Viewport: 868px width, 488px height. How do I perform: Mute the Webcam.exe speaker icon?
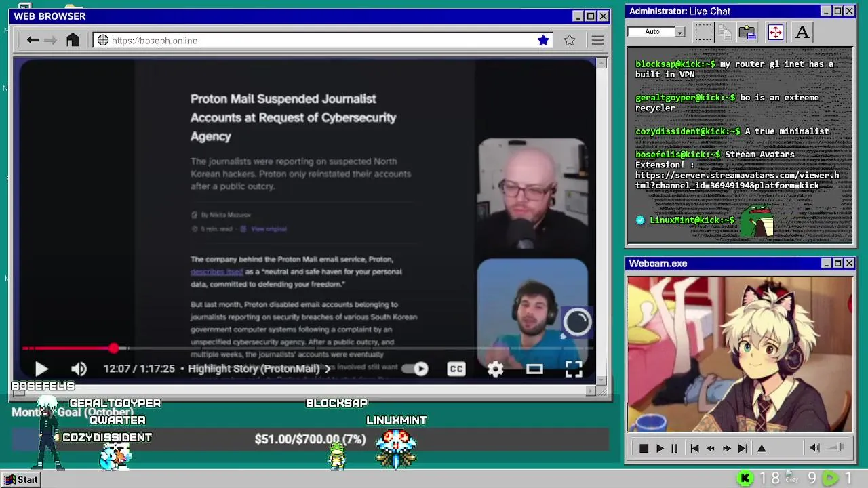(815, 447)
